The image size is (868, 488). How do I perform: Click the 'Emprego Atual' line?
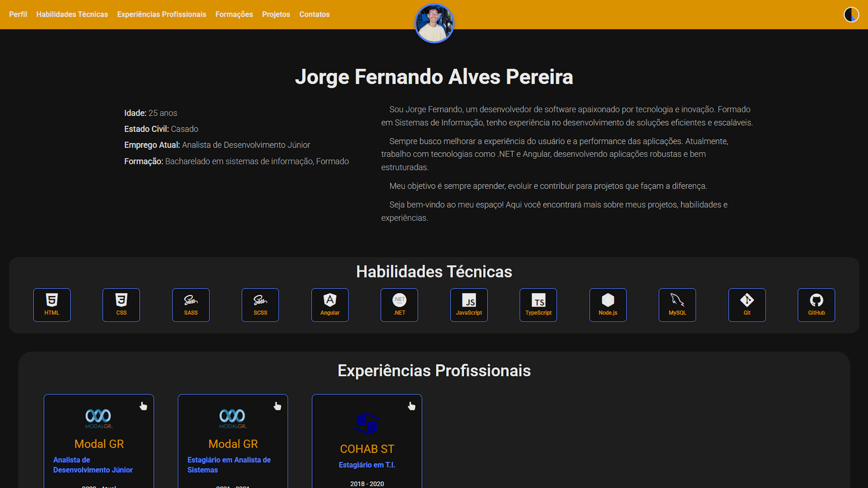(x=217, y=145)
